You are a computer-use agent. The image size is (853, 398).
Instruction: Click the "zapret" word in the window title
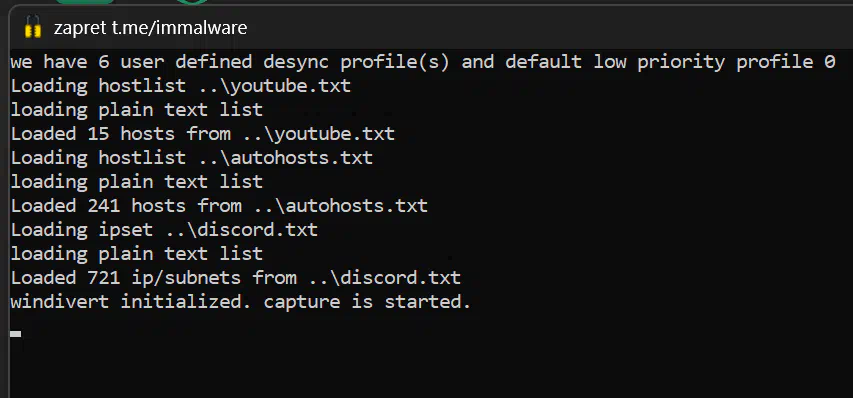click(80, 28)
